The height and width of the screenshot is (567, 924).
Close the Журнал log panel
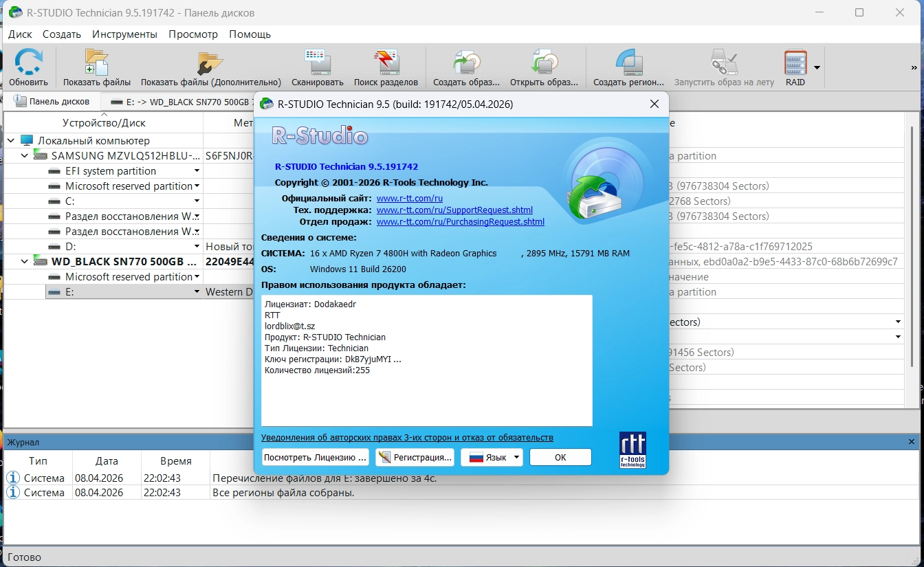[x=912, y=442]
